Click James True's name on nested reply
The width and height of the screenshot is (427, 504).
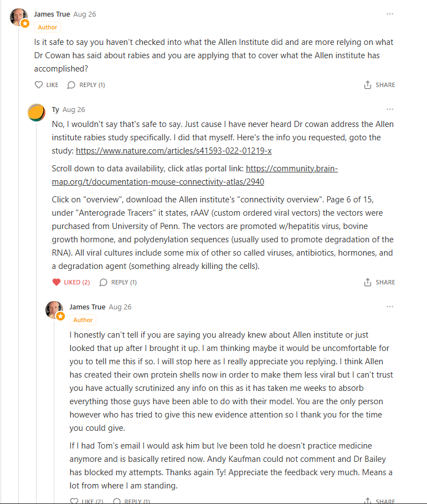(88, 307)
